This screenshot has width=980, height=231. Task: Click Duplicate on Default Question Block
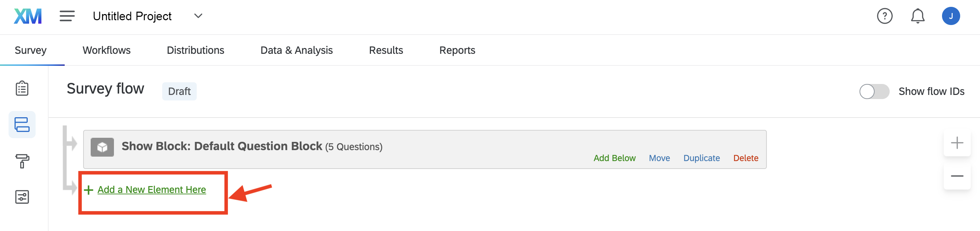point(701,158)
